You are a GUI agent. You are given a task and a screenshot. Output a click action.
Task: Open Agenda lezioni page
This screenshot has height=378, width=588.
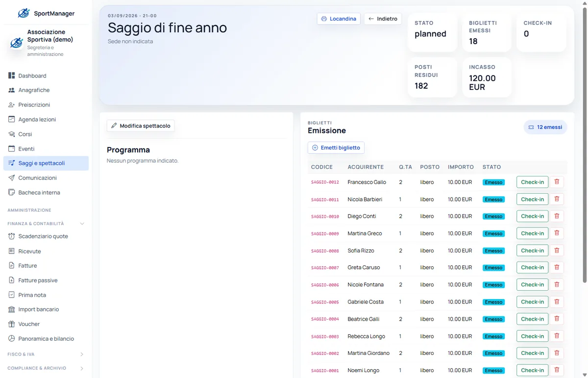pyautogui.click(x=46, y=119)
